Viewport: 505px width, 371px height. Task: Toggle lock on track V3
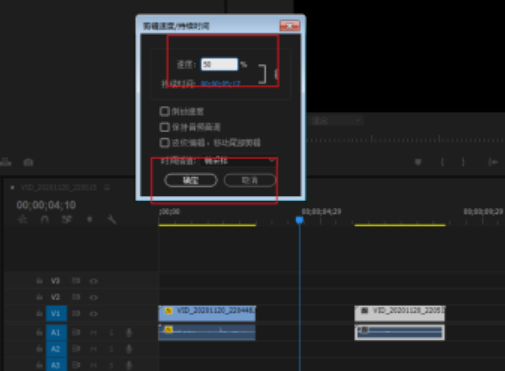[39, 281]
